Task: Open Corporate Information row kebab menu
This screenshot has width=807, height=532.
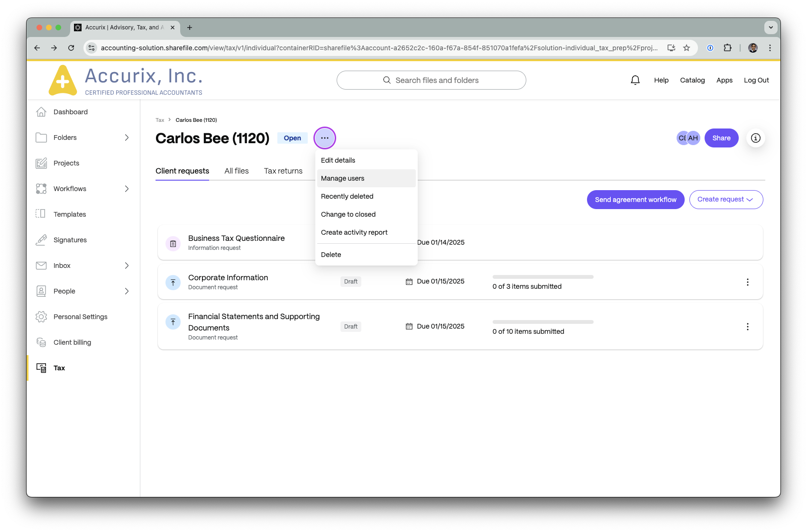Action: coord(748,282)
